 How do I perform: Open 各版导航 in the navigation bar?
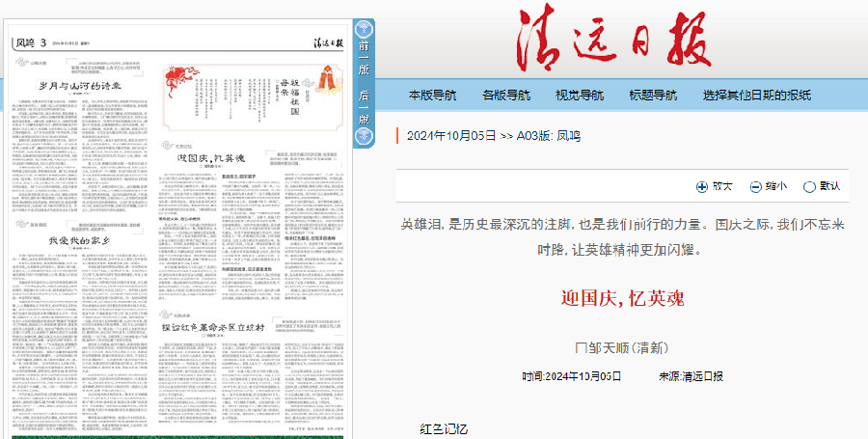[506, 96]
